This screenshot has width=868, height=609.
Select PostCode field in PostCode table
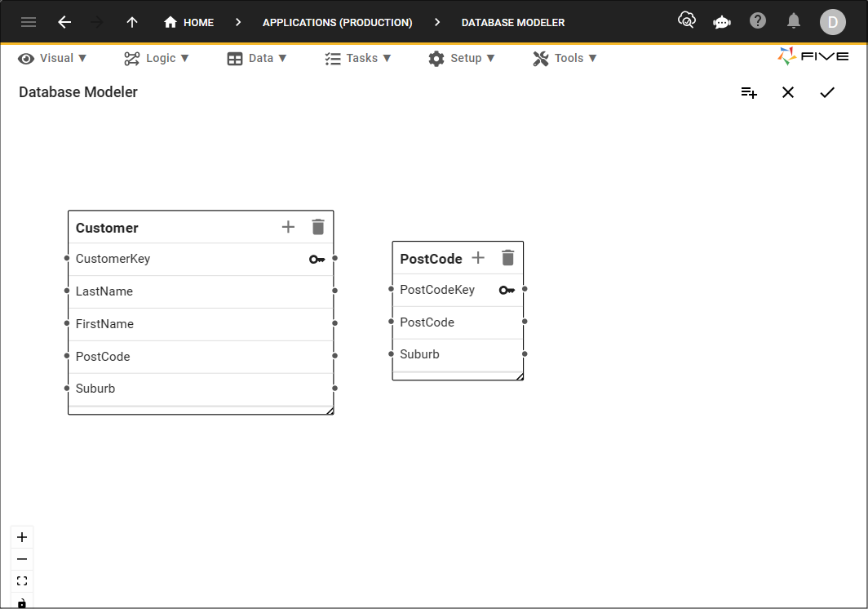pos(458,322)
